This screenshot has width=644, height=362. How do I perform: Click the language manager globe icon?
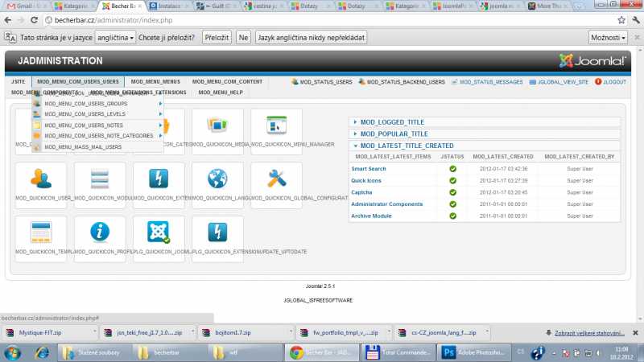click(x=217, y=179)
